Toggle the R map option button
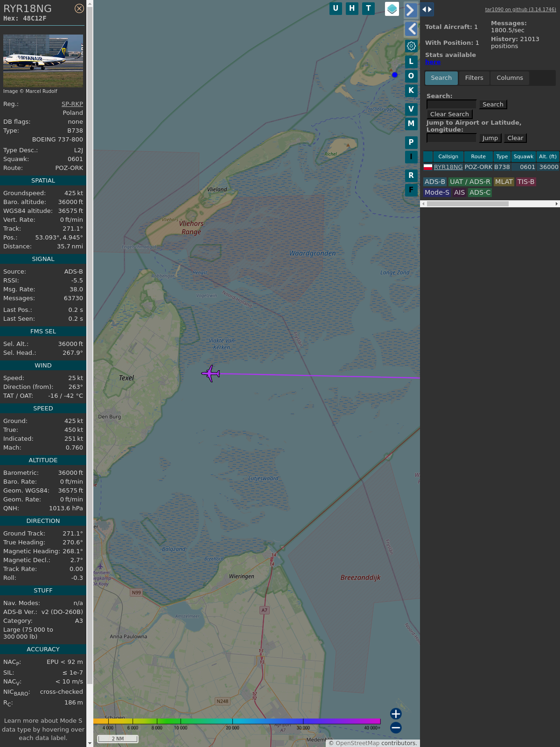 pos(411,175)
